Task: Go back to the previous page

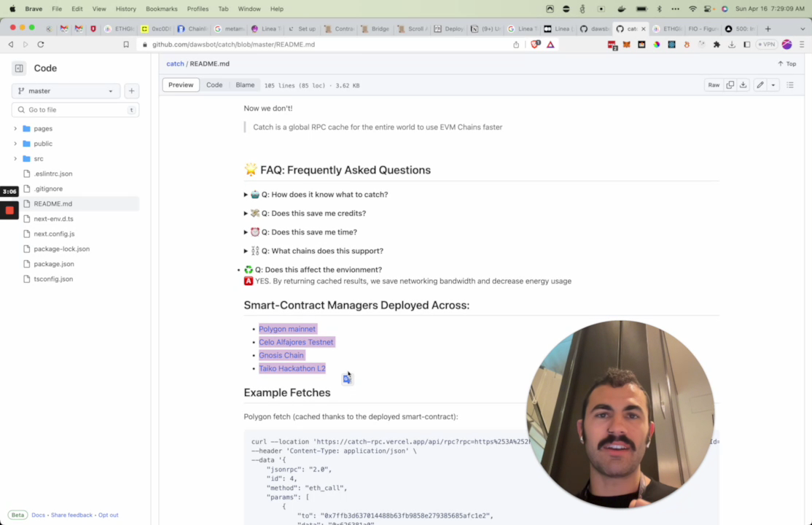Action: click(x=11, y=44)
